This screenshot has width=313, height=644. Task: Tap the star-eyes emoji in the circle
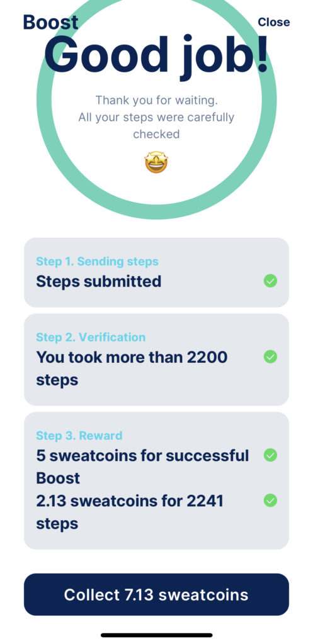156,162
